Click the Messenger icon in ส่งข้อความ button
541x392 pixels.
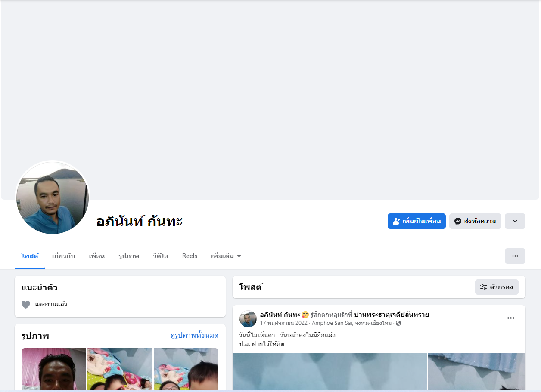point(458,221)
